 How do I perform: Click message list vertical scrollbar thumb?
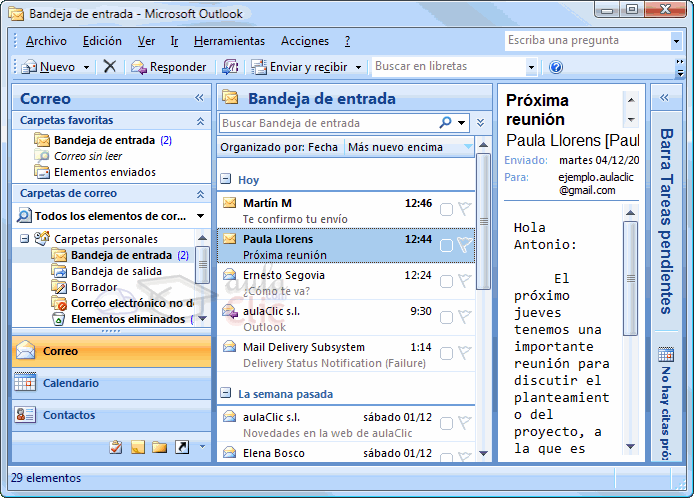pyautogui.click(x=483, y=221)
